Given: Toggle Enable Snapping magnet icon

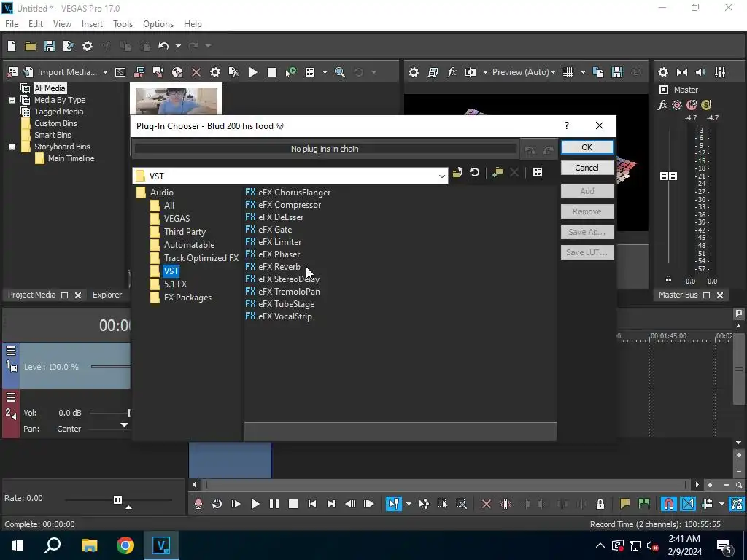Looking at the screenshot, I should coord(669,504).
